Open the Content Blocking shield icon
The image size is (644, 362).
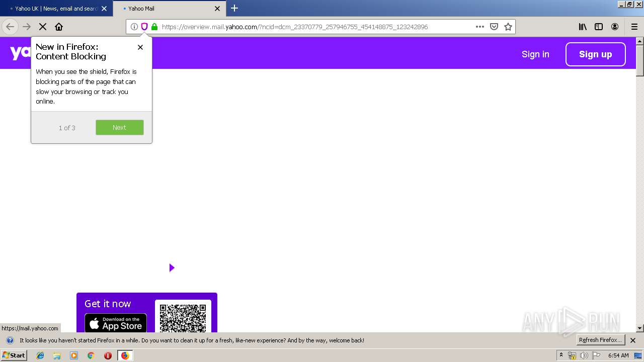click(x=144, y=27)
